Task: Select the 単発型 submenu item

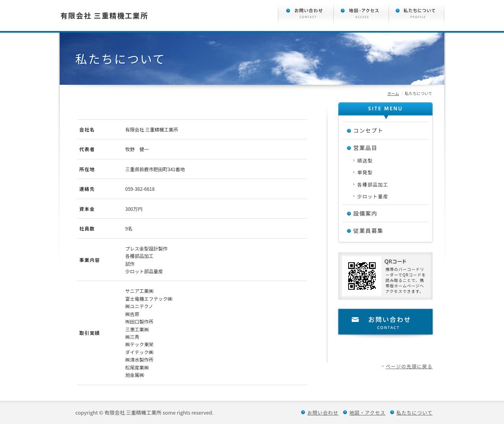Action: coord(365,173)
